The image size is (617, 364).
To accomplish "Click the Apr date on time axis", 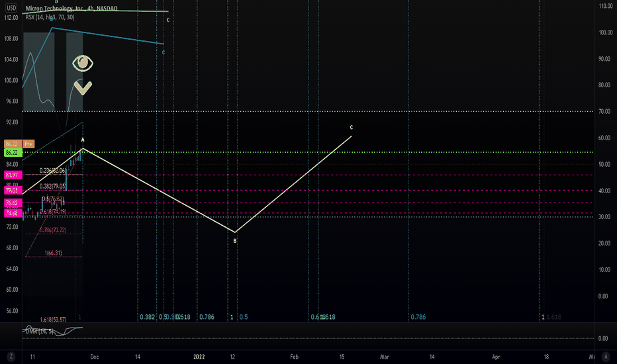I will [497, 357].
